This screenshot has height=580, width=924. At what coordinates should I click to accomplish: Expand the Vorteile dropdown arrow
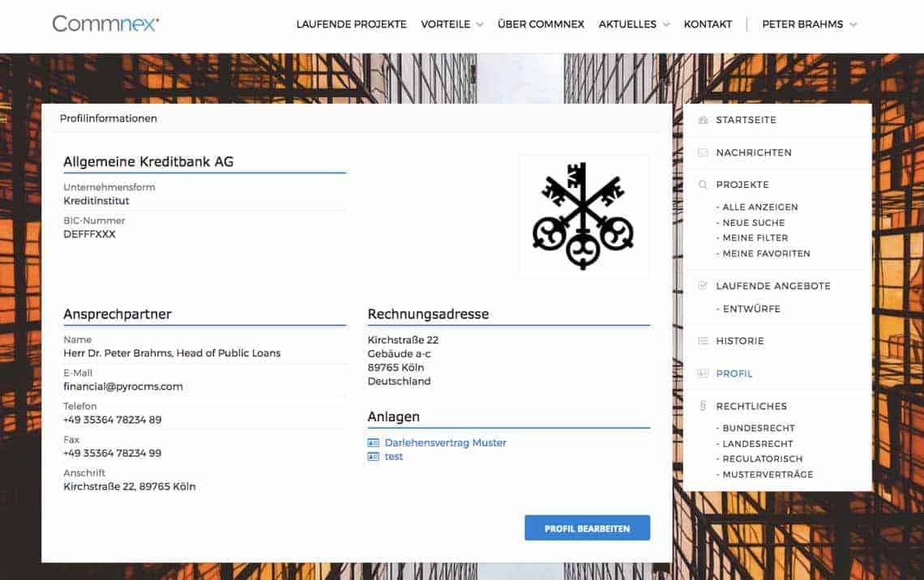(x=480, y=25)
